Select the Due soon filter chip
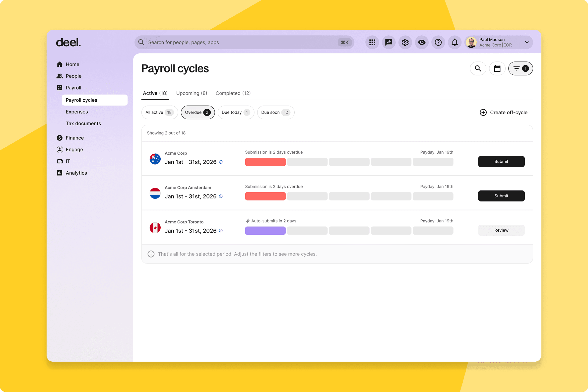The height and width of the screenshot is (392, 588). point(275,112)
